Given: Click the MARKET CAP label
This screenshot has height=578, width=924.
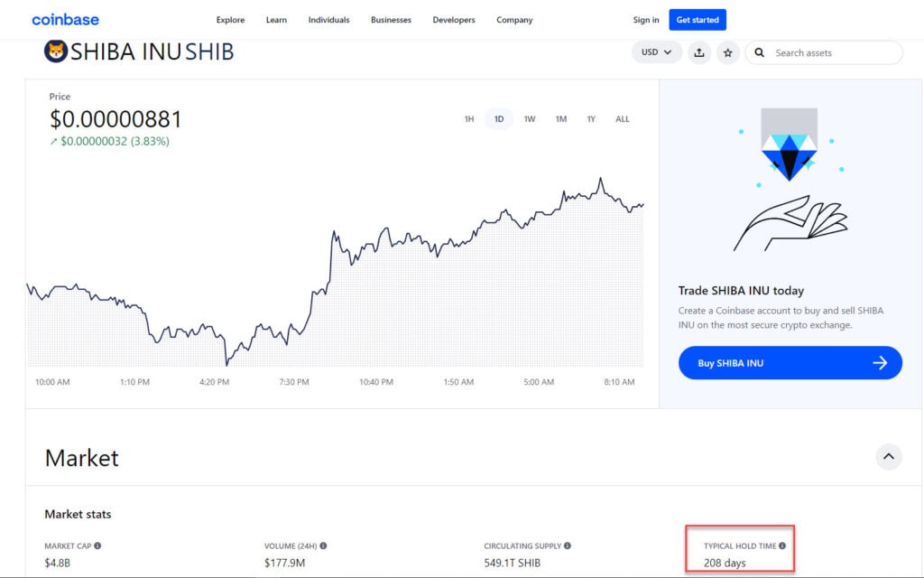Looking at the screenshot, I should pyautogui.click(x=68, y=545).
